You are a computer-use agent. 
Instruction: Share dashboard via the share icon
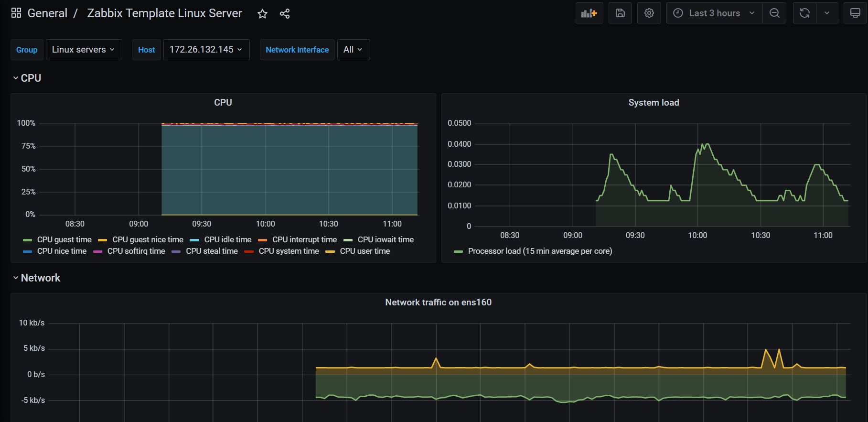click(x=285, y=13)
